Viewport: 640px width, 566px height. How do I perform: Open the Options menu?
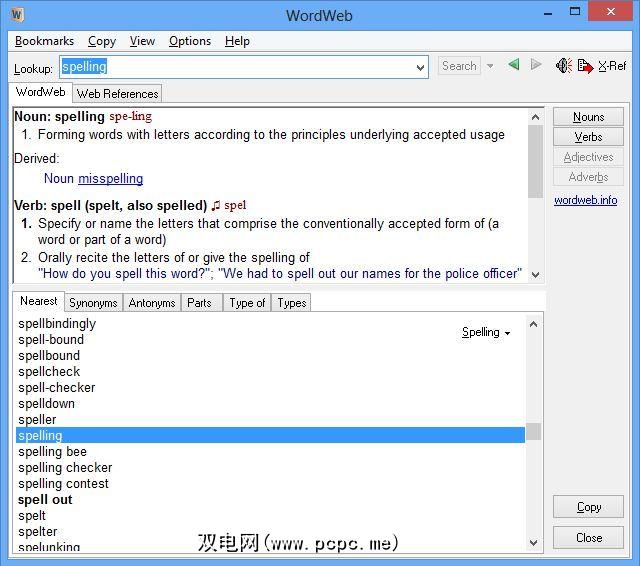tap(190, 41)
